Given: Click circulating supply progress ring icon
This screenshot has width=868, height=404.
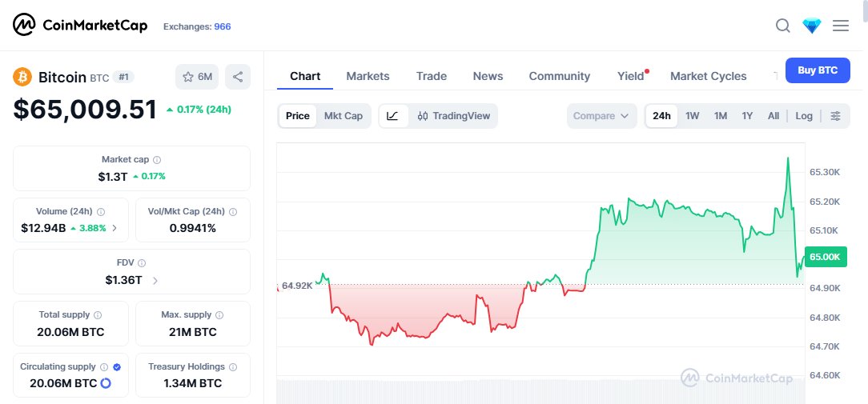Looking at the screenshot, I should click(x=105, y=383).
